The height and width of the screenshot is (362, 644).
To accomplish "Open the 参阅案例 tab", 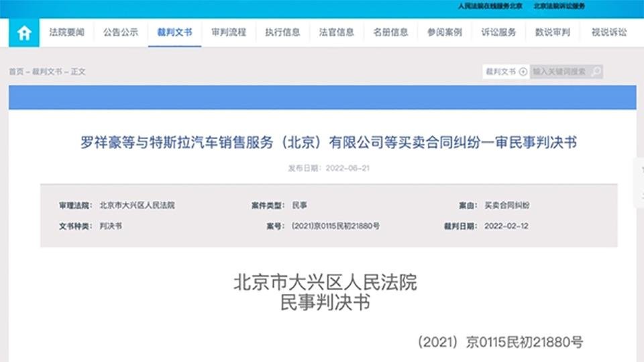I will point(444,32).
